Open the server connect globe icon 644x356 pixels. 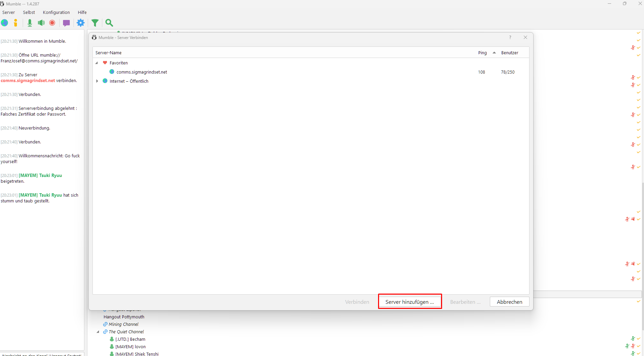click(4, 23)
